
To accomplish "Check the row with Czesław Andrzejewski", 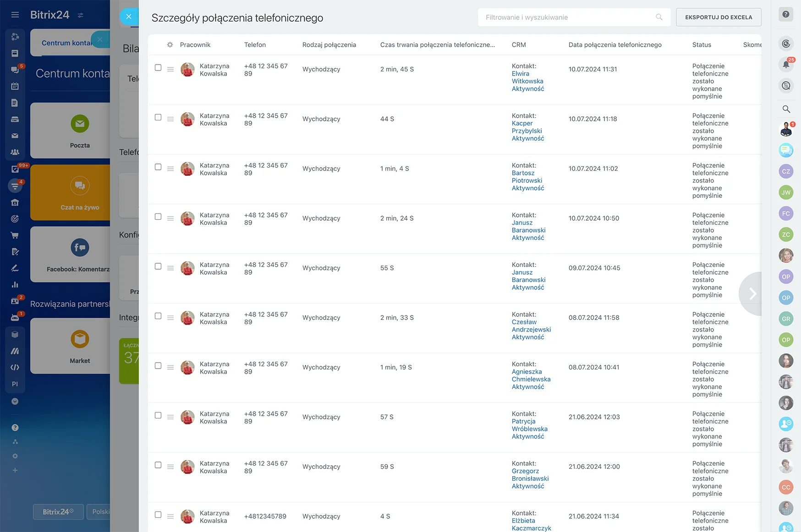I will click(x=158, y=316).
